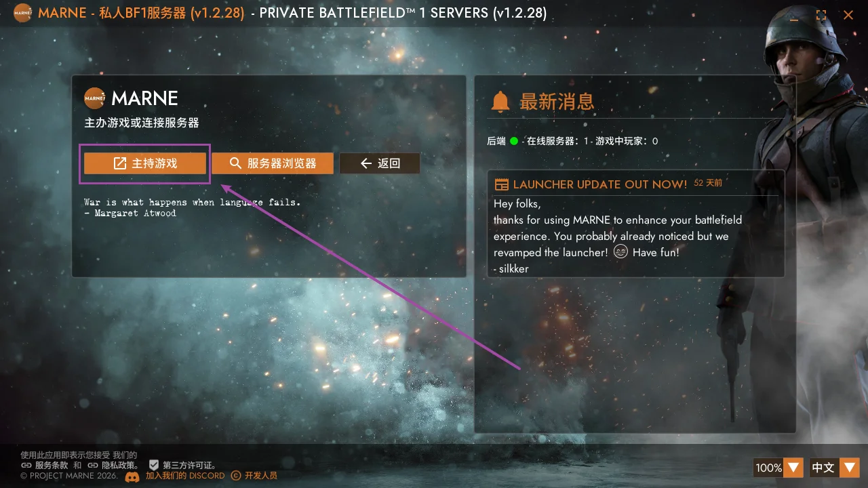This screenshot has width=868, height=488.
Task: Toggle fullscreen mode with the bracket icon
Action: 821,15
